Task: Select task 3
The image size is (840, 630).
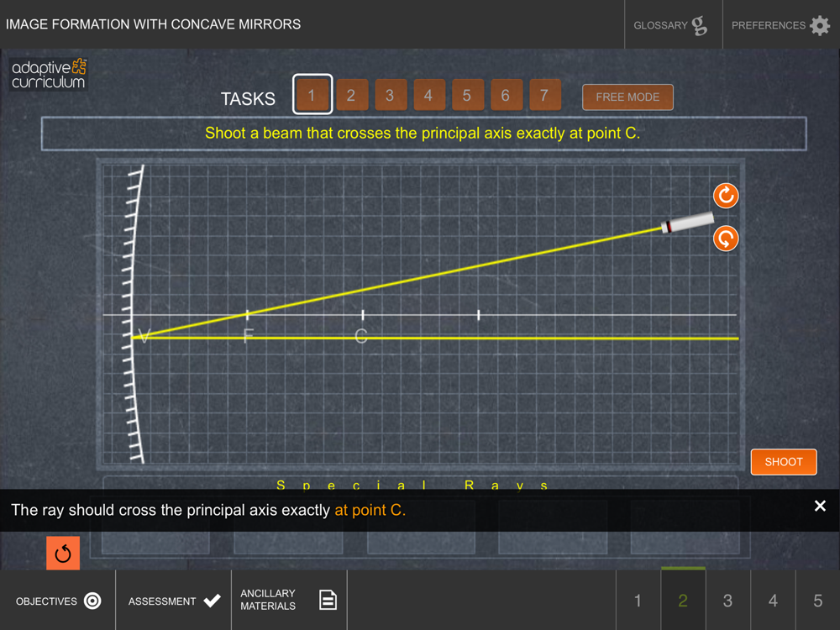Action: (x=390, y=96)
